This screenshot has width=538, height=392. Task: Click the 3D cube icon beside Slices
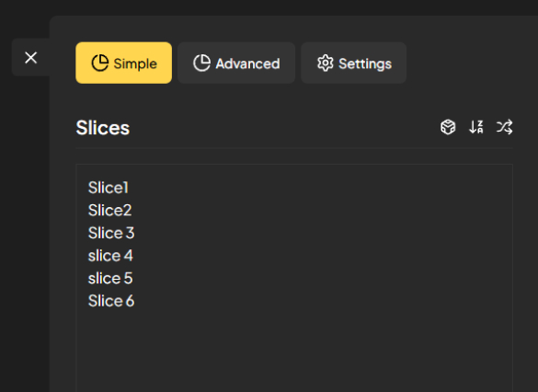tap(448, 127)
